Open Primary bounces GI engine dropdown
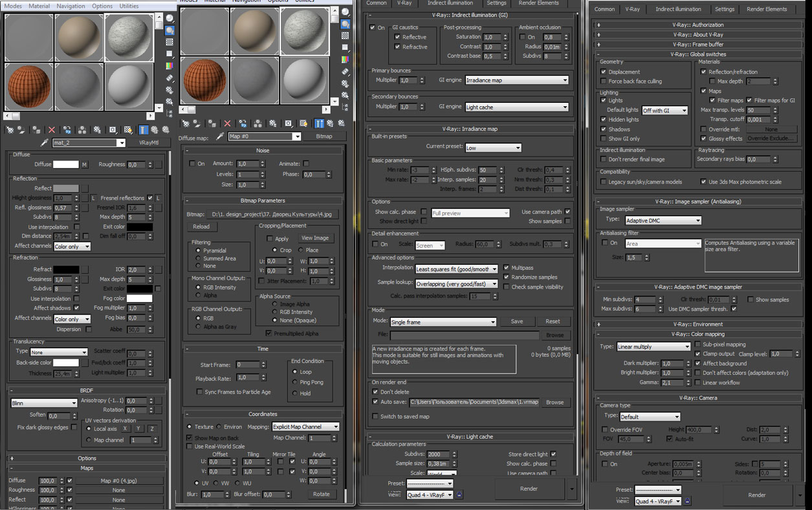 point(516,80)
